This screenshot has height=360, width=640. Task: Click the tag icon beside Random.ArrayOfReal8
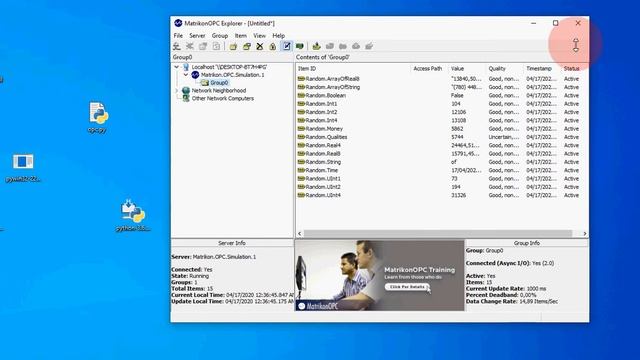301,79
